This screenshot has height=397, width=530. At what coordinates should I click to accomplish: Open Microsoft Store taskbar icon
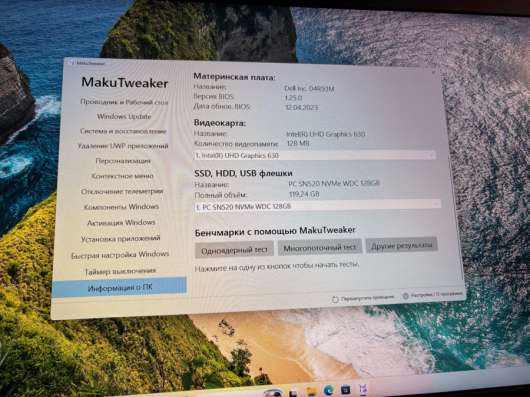(345, 390)
